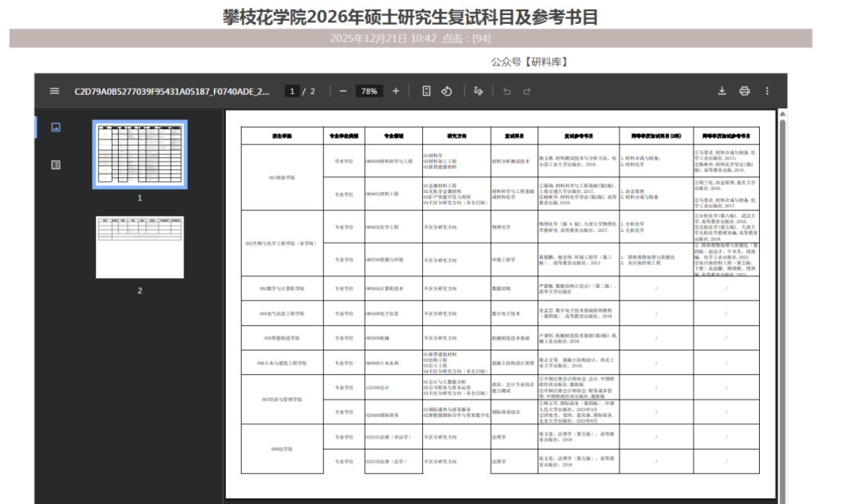862x504 pixels.
Task: Click the article title heading
Action: pos(410,17)
